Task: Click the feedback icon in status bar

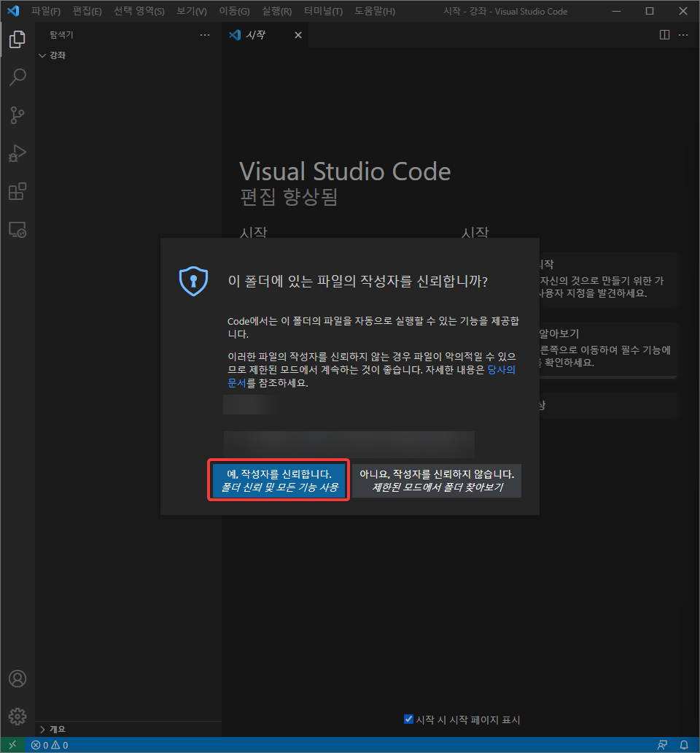Action: point(663,745)
